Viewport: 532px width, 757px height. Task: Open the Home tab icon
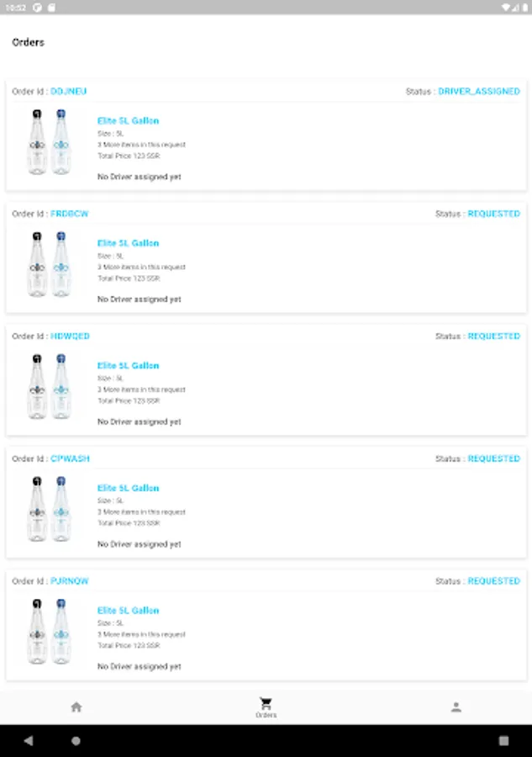tap(76, 707)
